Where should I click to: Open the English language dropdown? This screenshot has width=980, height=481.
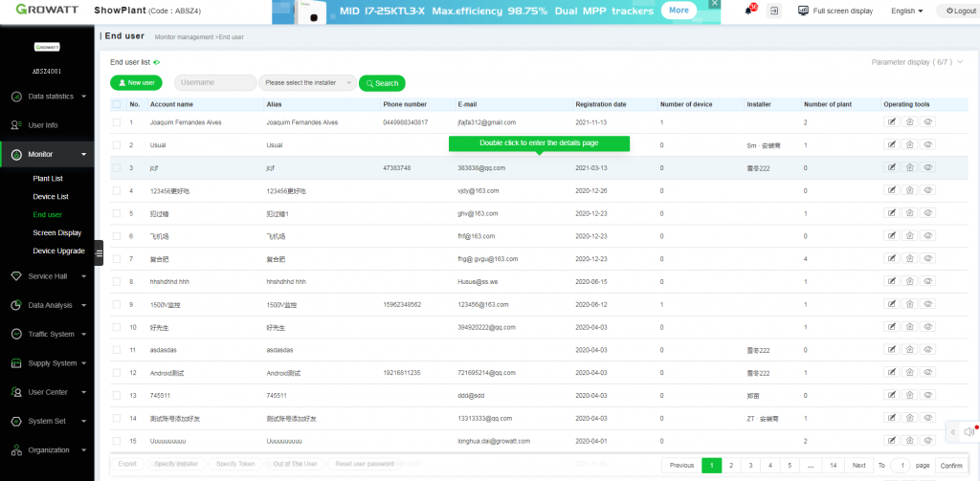click(907, 11)
